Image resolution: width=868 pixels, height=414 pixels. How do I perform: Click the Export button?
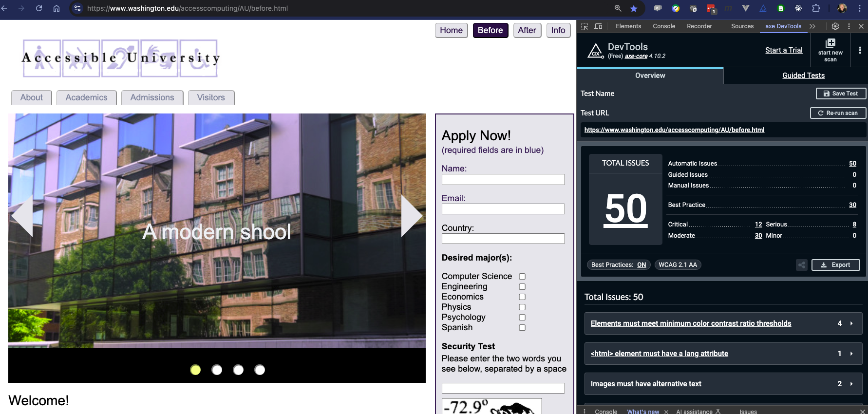coord(836,265)
